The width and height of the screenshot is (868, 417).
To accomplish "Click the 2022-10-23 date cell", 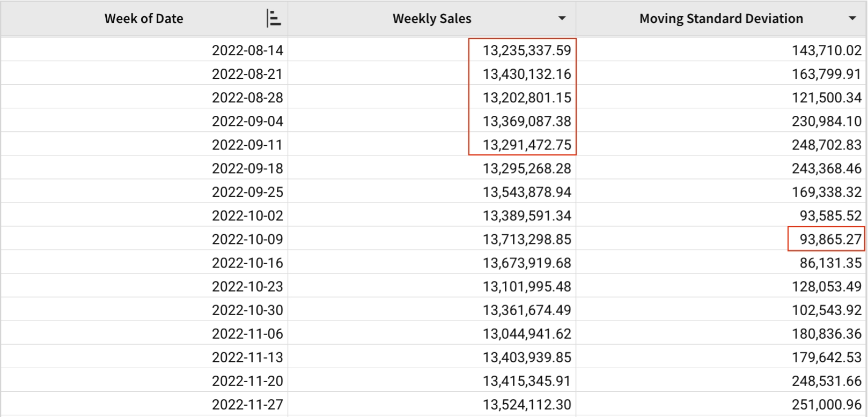I will (247, 286).
